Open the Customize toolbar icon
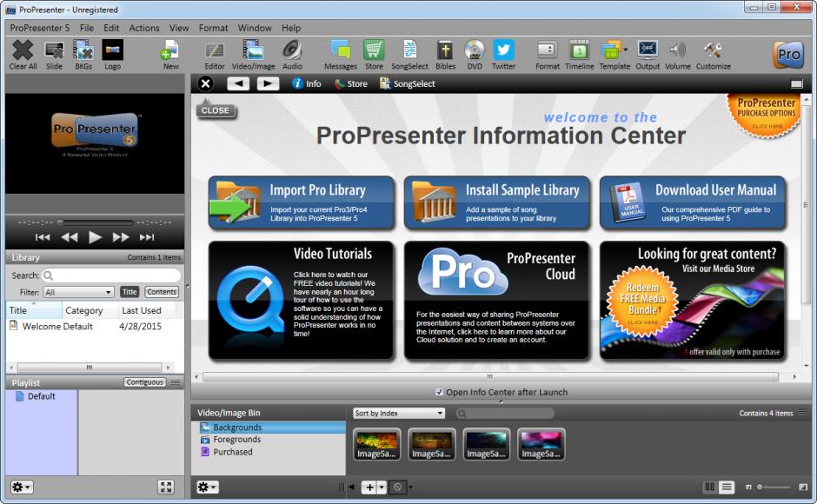Image resolution: width=817 pixels, height=504 pixels. [x=713, y=55]
